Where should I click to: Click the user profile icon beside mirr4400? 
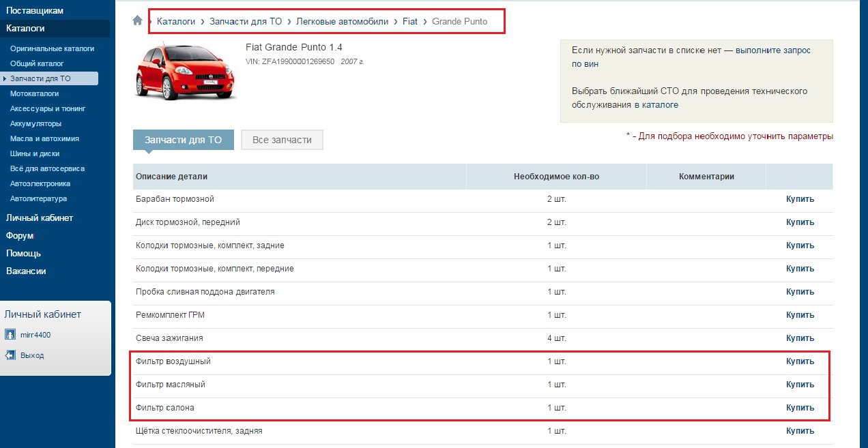coord(10,335)
